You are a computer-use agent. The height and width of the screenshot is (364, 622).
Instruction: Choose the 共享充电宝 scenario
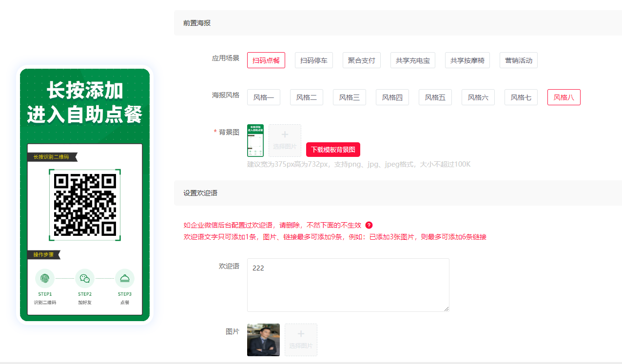click(x=413, y=60)
